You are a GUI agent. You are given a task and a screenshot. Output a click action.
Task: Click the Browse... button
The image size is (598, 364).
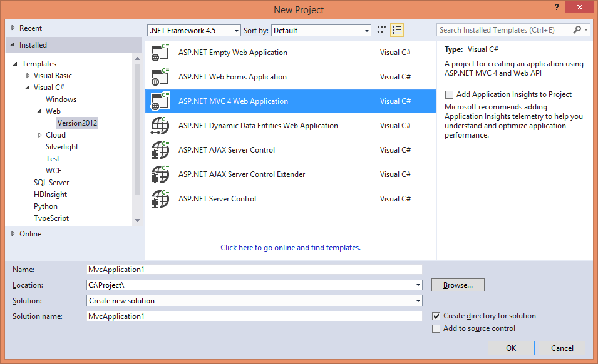[458, 285]
